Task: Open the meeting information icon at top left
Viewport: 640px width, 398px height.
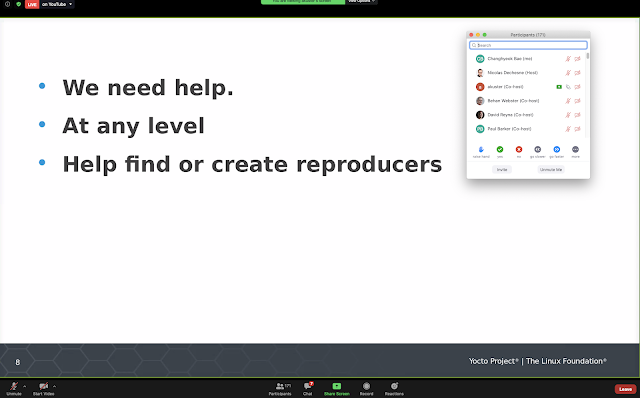Action: (7, 4)
